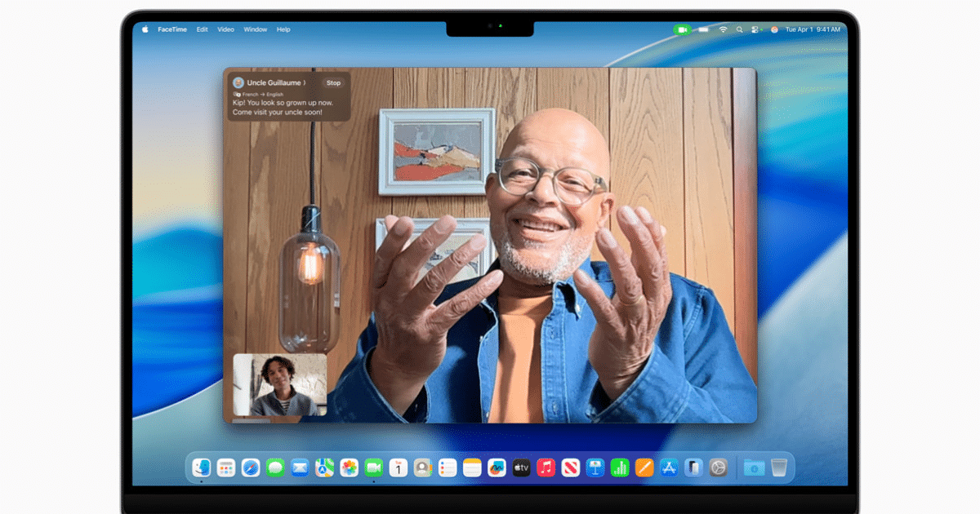Screen dimensions: 980x514
Task: Launch the Photos app from Dock
Action: pyautogui.click(x=349, y=467)
